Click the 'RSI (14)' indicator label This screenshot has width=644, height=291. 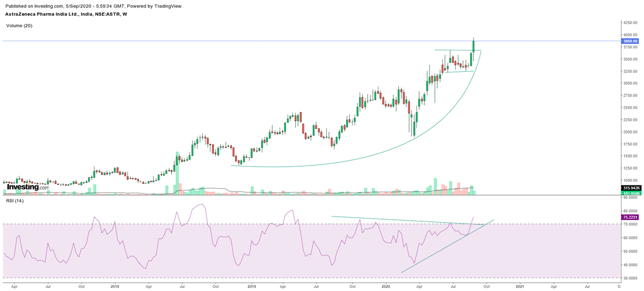(x=14, y=201)
